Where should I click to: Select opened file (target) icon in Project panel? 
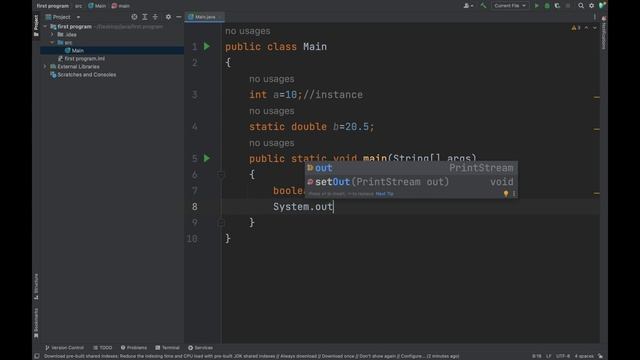tap(134, 17)
